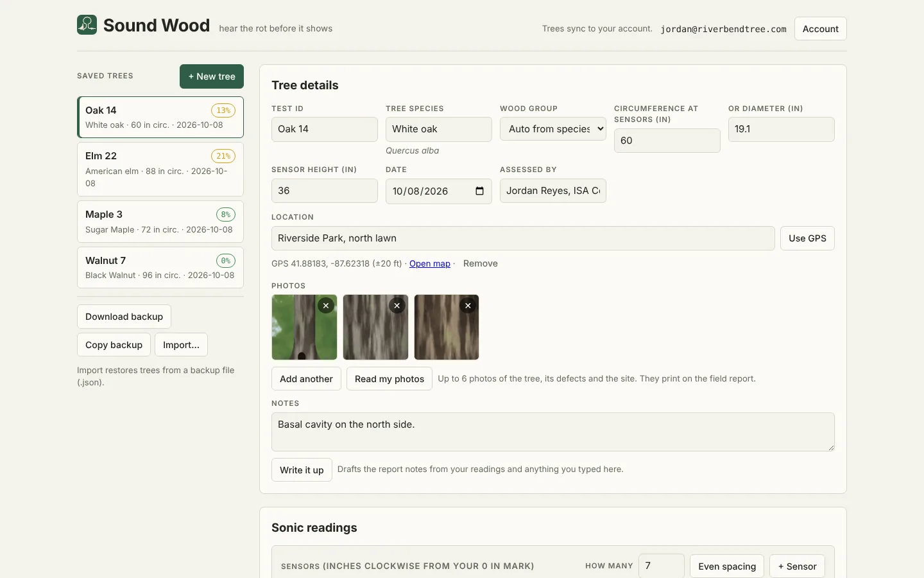Screen dimensions: 924x578
Task: Use GPS for location
Action: (x=807, y=238)
